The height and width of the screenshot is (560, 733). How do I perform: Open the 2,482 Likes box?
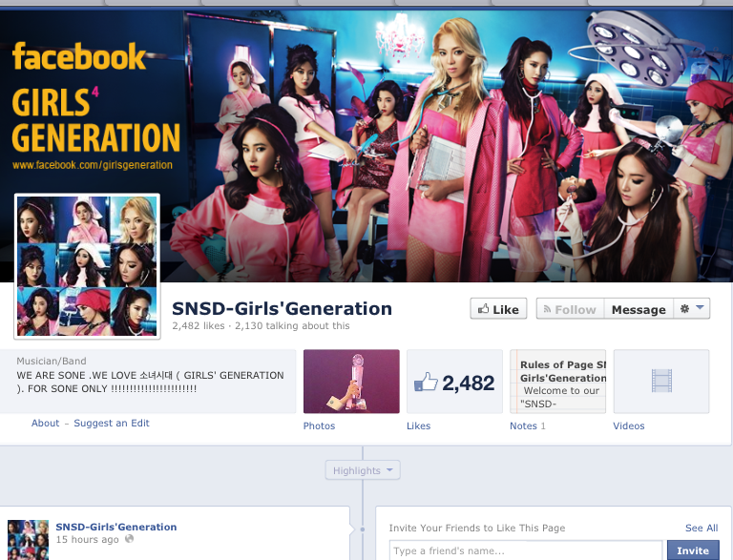(455, 382)
